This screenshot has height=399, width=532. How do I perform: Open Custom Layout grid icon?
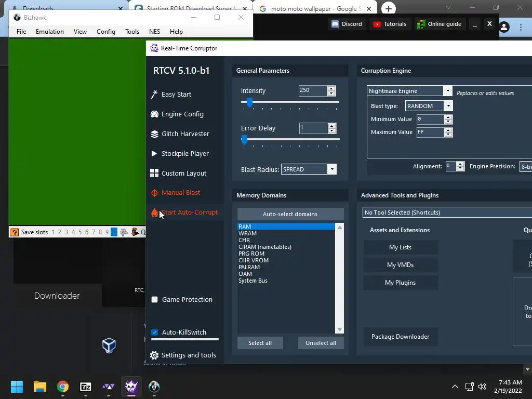click(154, 174)
